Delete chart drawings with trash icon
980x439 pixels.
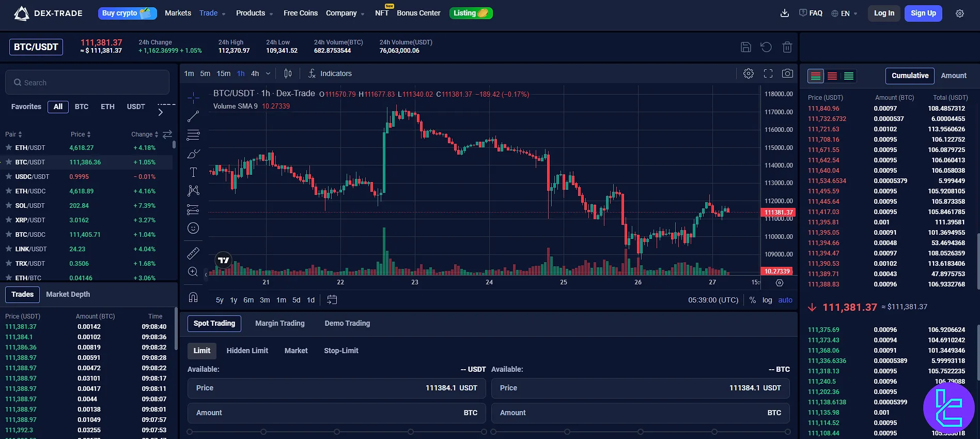[x=787, y=47]
